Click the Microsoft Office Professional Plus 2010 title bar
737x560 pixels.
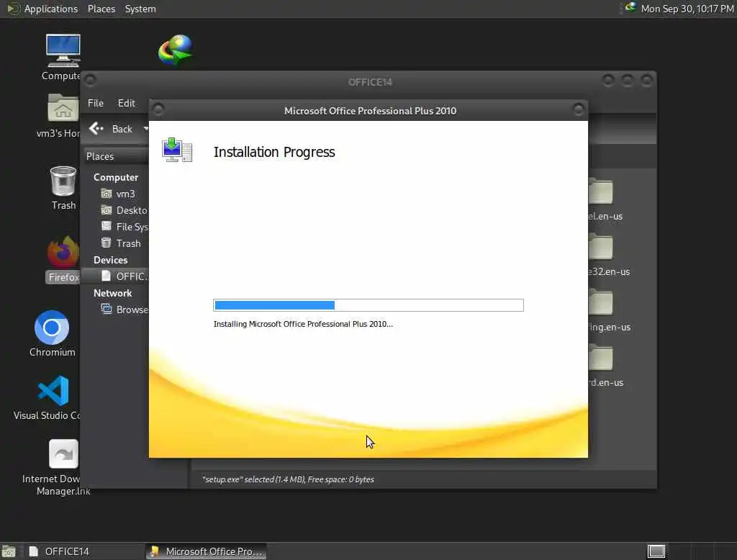pyautogui.click(x=370, y=111)
